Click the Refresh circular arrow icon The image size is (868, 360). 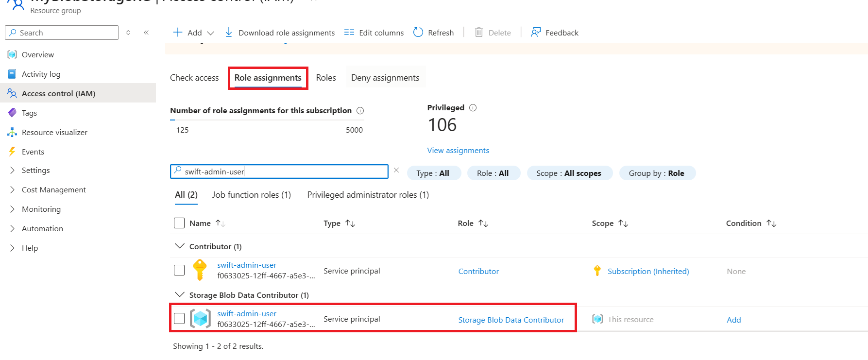(x=418, y=32)
